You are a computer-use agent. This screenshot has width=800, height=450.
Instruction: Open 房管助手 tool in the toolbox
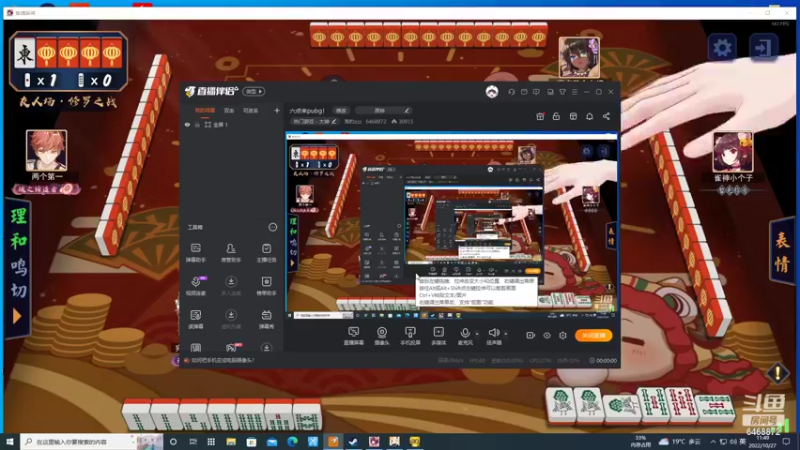pyautogui.click(x=231, y=253)
